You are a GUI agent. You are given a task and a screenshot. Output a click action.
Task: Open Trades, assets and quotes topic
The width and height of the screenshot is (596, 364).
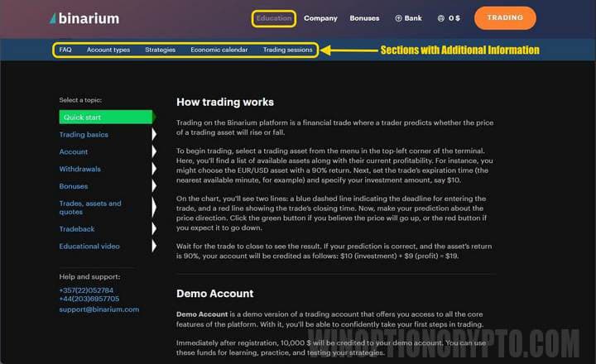pyautogui.click(x=90, y=208)
